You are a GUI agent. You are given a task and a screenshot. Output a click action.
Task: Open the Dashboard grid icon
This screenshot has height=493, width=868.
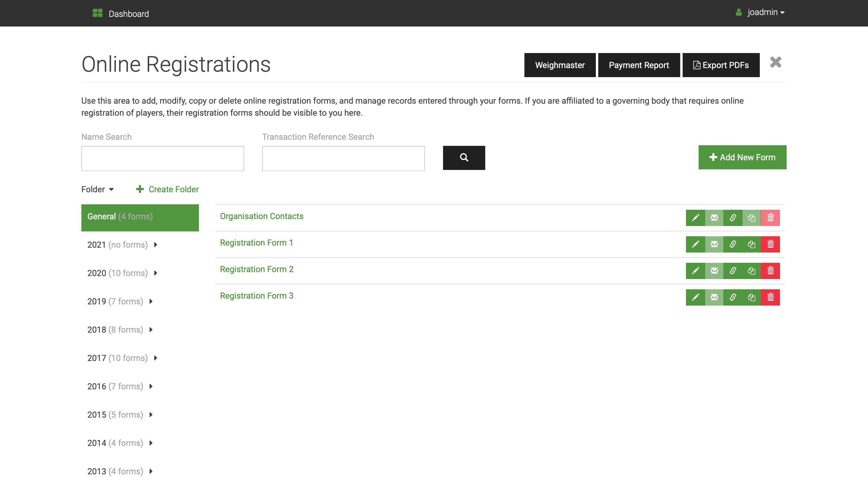click(x=97, y=13)
